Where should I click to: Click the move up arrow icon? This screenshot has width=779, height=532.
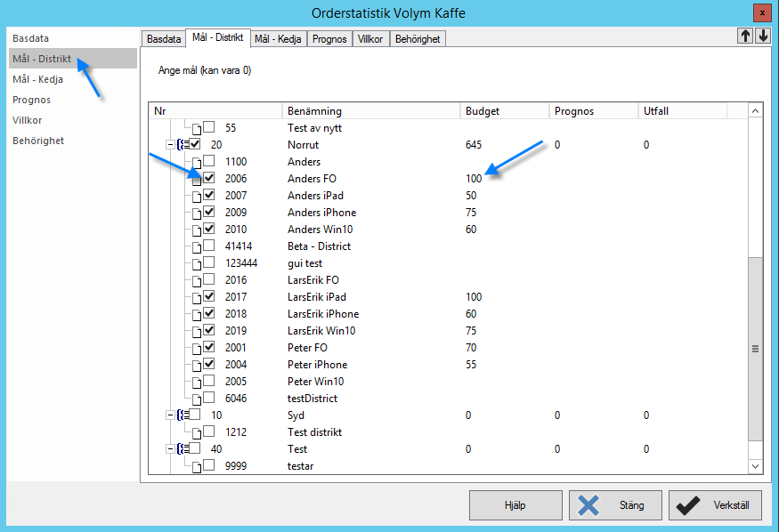744,36
